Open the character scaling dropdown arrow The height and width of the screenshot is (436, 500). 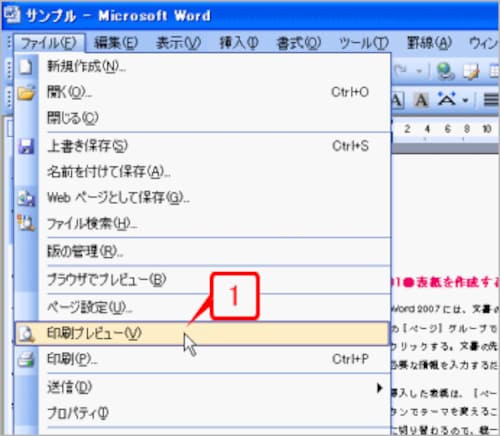click(465, 100)
